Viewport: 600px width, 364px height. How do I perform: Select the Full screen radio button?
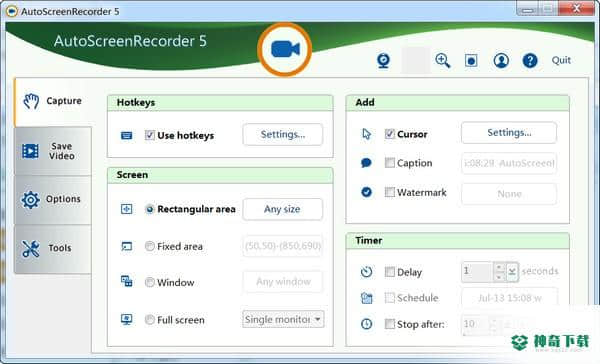[150, 319]
